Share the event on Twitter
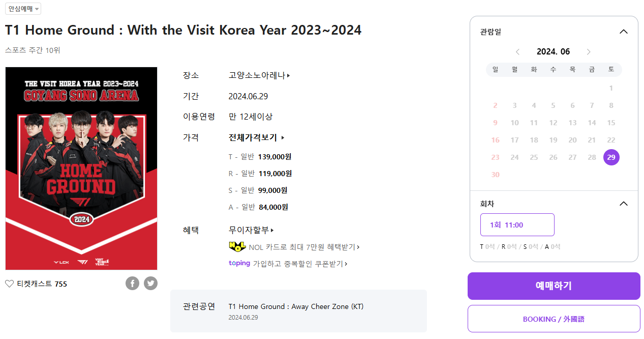Viewport: 644px width, 339px height. pos(150,284)
